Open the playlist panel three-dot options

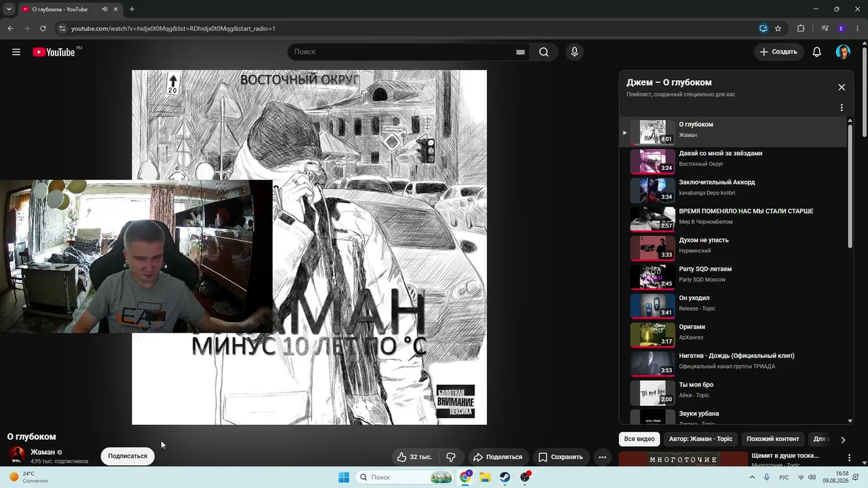(x=842, y=108)
